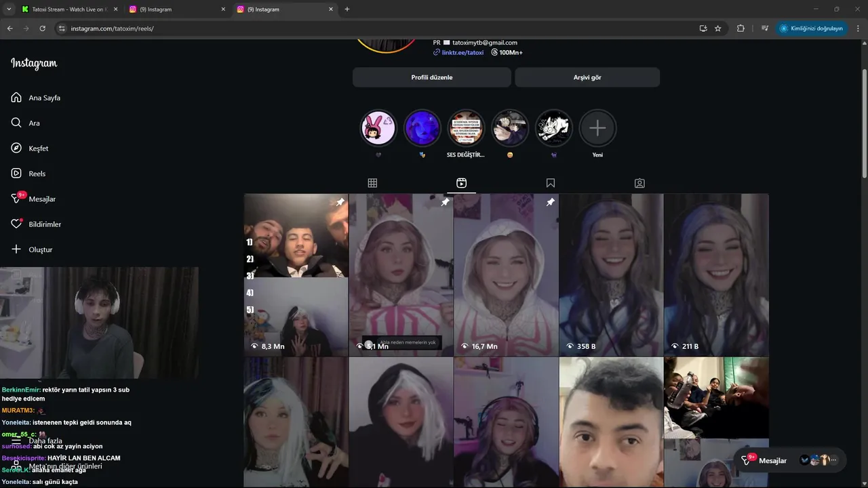The width and height of the screenshot is (868, 488).
Task: Open media control icon in toolbar
Action: pyautogui.click(x=765, y=28)
